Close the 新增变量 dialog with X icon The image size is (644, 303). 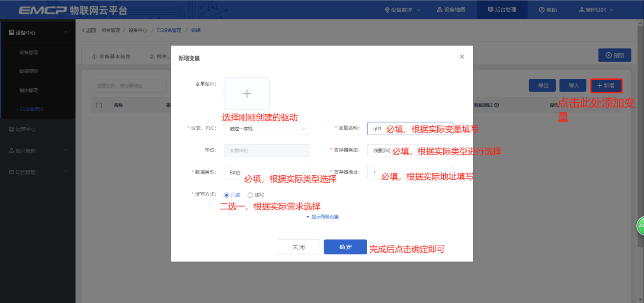click(462, 57)
